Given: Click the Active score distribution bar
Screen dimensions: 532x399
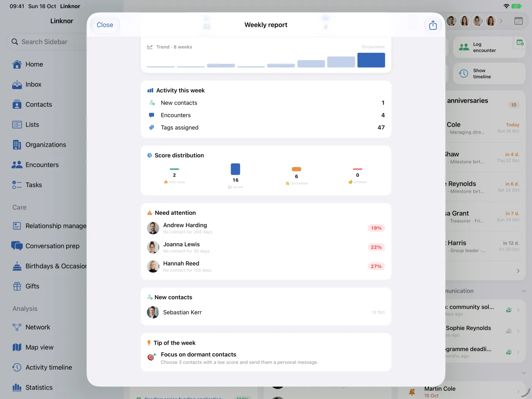Looking at the screenshot, I should (x=236, y=169).
